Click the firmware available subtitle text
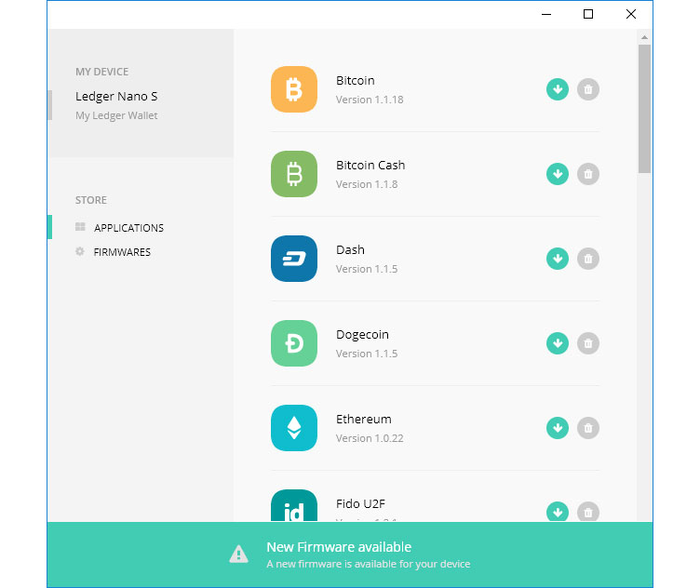 (x=369, y=564)
